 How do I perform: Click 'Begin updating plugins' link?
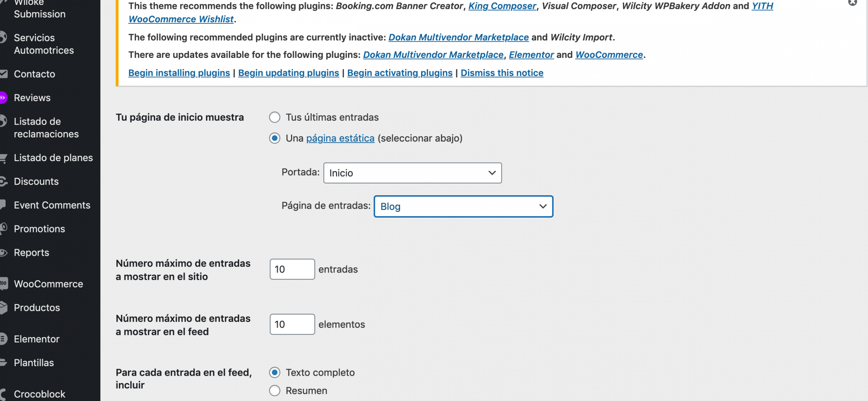pyautogui.click(x=288, y=73)
